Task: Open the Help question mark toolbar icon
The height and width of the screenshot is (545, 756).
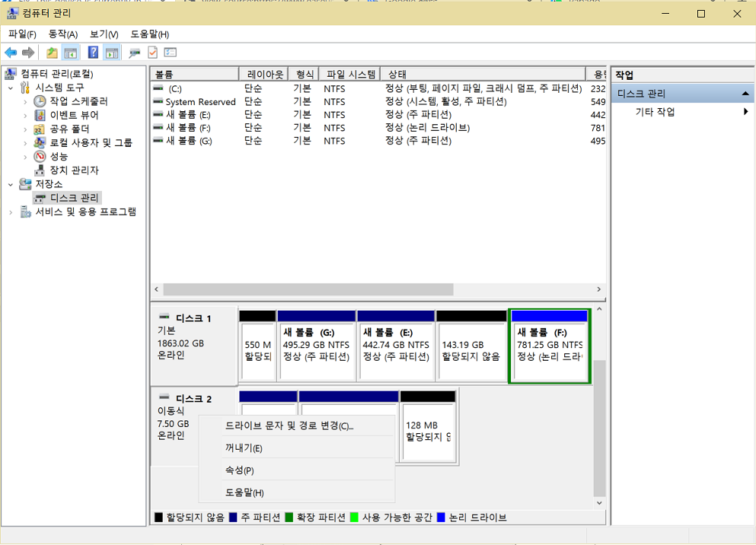Action: (x=93, y=53)
